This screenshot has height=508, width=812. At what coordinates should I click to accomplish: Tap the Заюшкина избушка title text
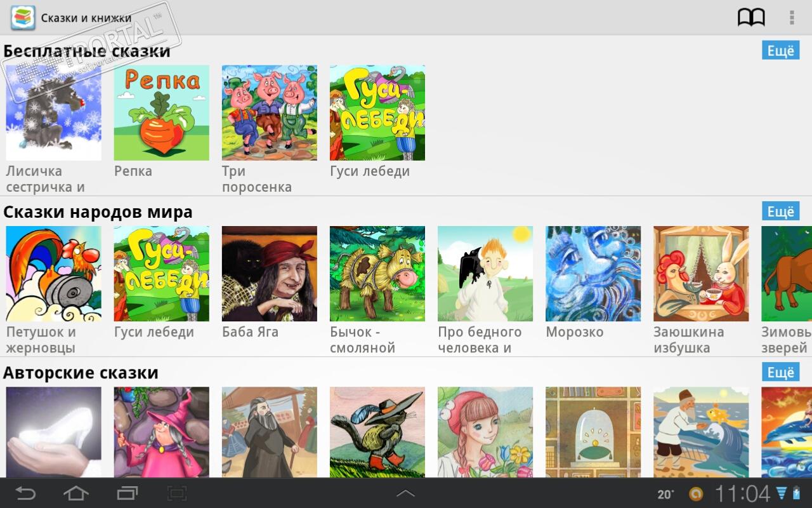point(689,340)
